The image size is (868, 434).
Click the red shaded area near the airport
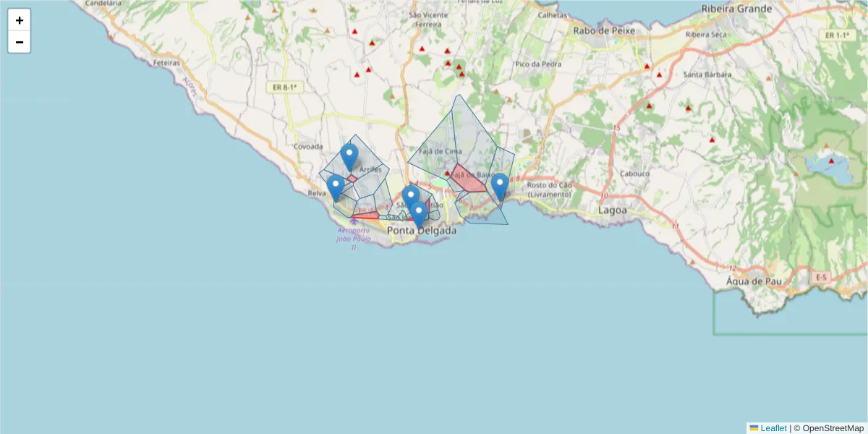click(x=365, y=215)
